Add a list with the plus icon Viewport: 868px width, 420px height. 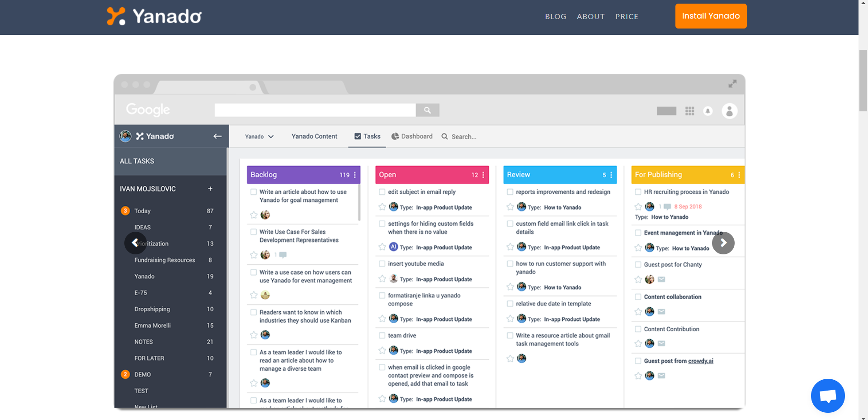(210, 189)
